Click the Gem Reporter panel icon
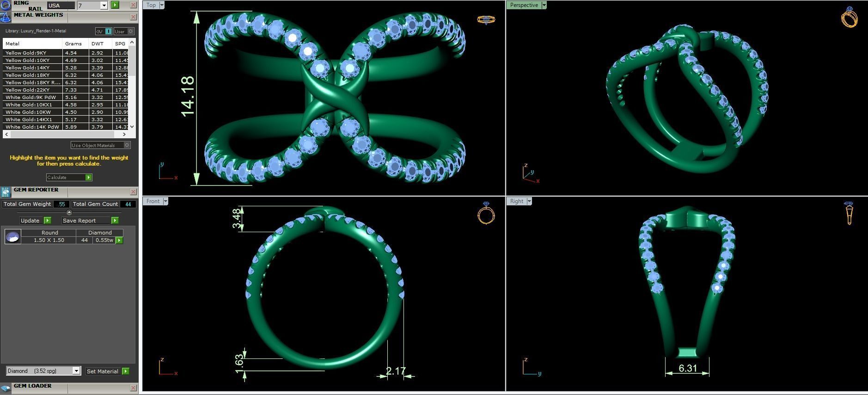Screen dimensions: 868x395 point(5,192)
